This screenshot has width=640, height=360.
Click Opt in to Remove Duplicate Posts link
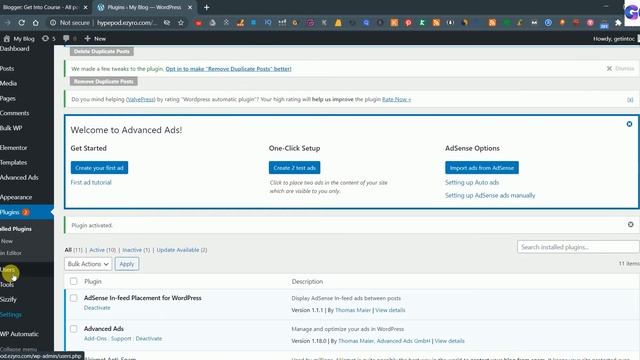tap(228, 69)
